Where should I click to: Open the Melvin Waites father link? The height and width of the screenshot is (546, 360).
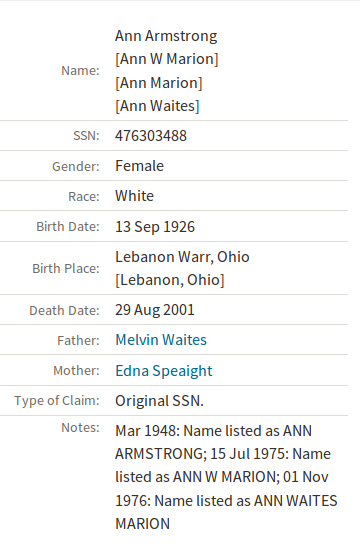(161, 340)
